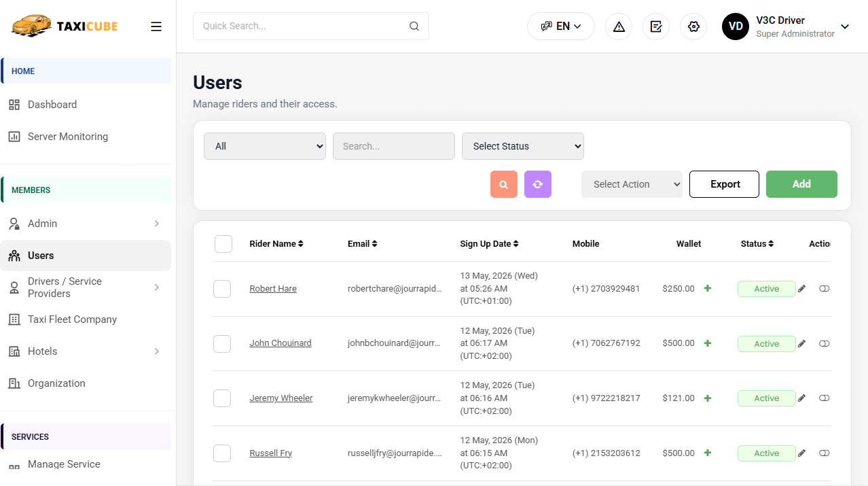Open Russell Fry rider link
The height and width of the screenshot is (486, 868).
click(271, 453)
